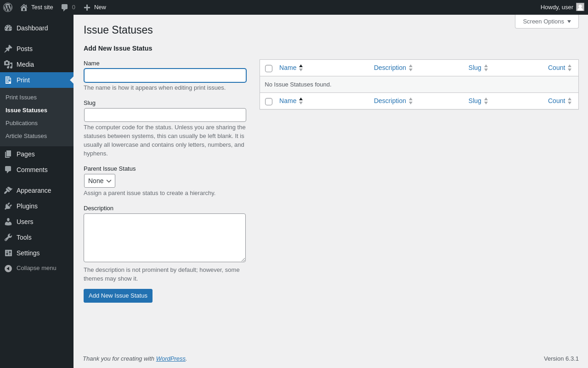This screenshot has width=588, height=368.
Task: Sort by Slug in table header
Action: 475,68
